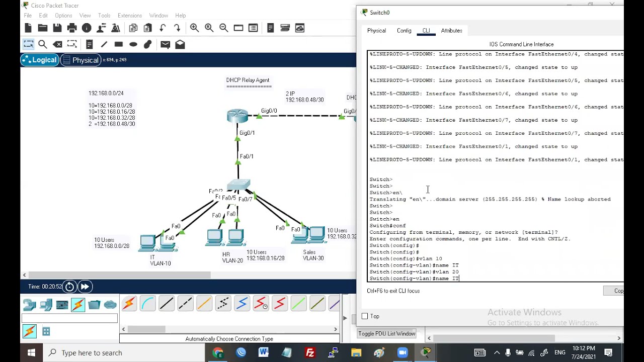This screenshot has width=644, height=362.
Task: Open the Window menu
Action: click(x=158, y=16)
